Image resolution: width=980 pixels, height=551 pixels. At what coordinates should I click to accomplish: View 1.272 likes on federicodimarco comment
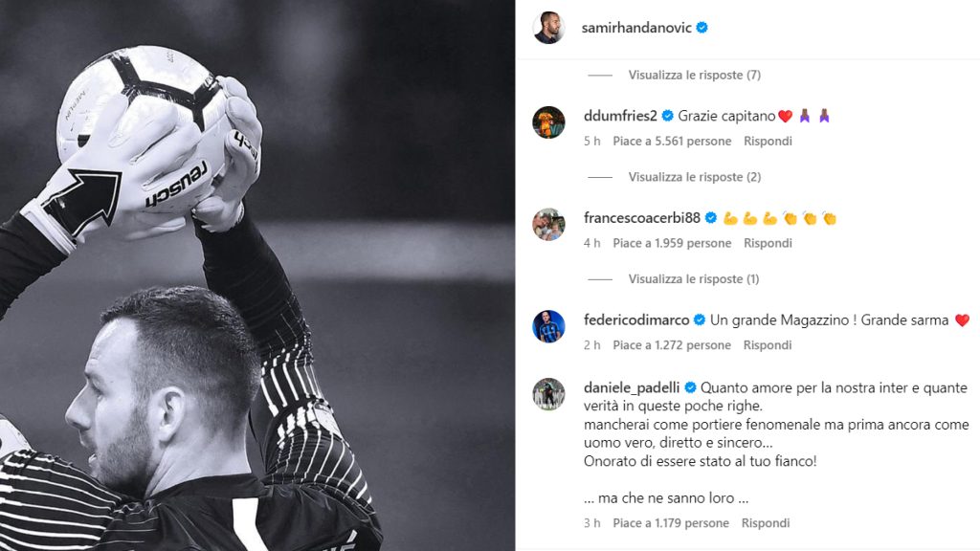click(x=672, y=344)
